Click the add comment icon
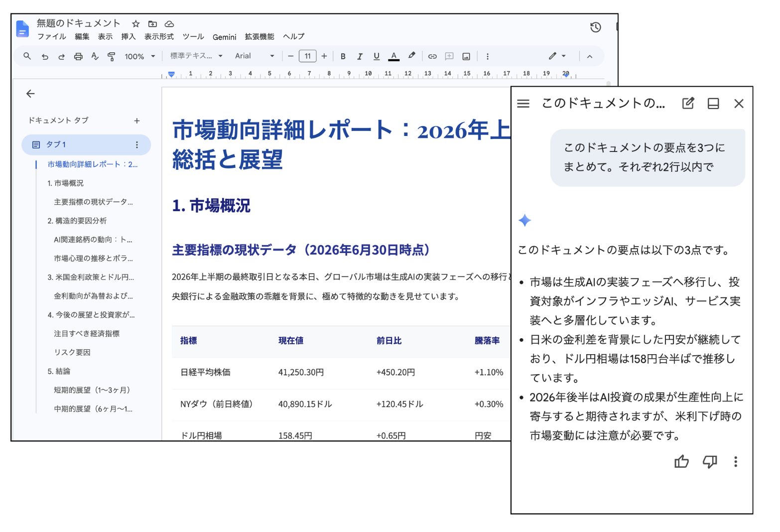 (449, 56)
